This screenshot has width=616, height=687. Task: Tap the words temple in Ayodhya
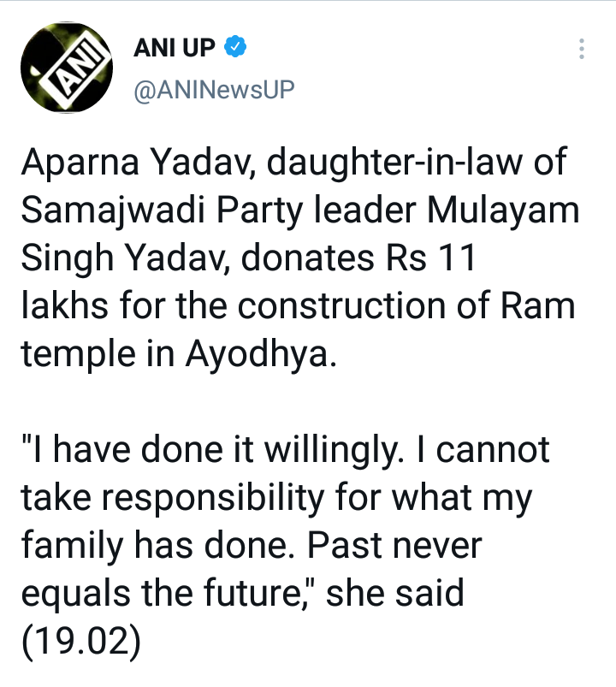(x=177, y=352)
